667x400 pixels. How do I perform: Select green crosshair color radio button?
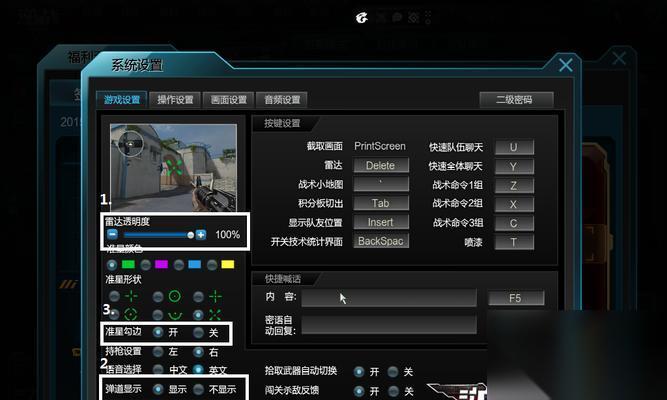point(112,265)
